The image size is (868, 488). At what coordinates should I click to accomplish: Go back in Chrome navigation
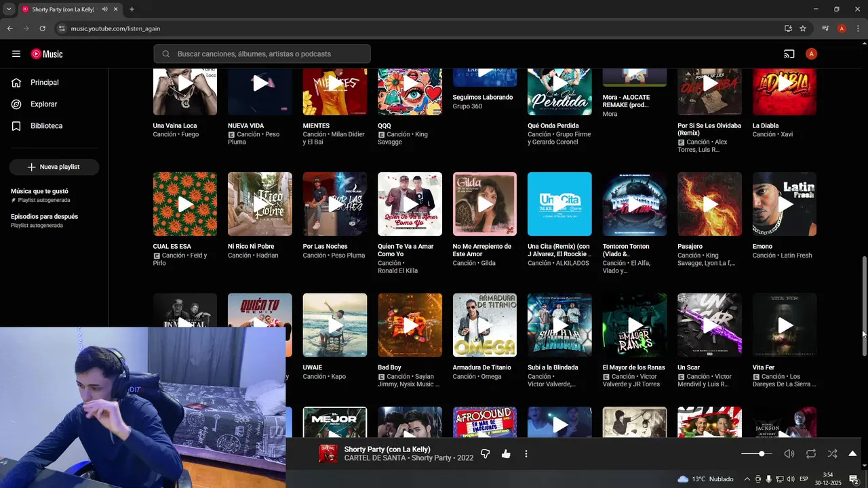click(x=9, y=28)
